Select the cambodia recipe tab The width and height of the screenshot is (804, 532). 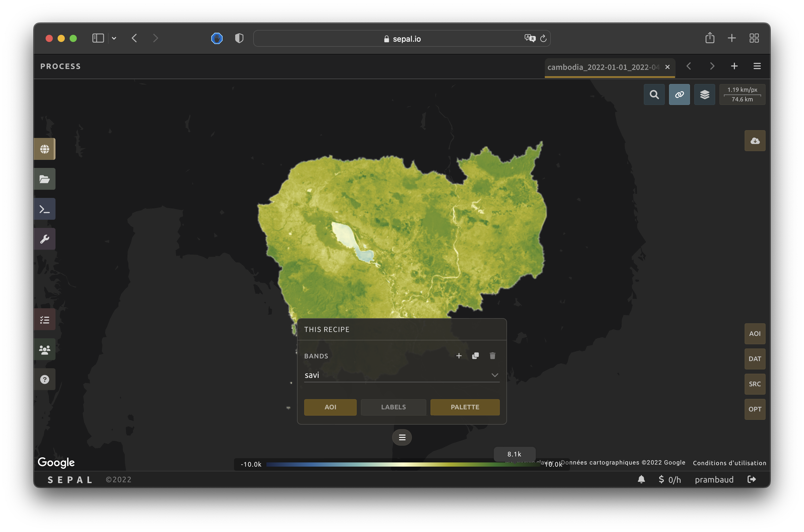point(603,67)
